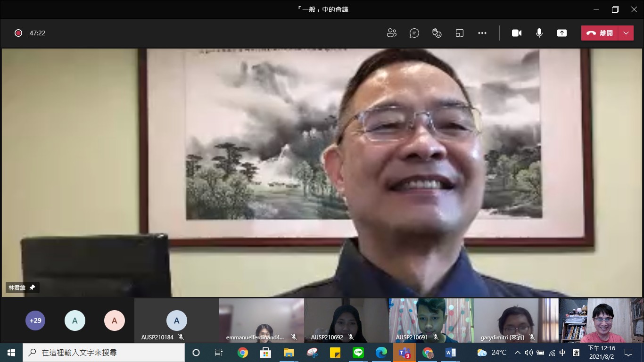644x362 pixels.
Task: Click the main speaker video
Action: (x=322, y=173)
